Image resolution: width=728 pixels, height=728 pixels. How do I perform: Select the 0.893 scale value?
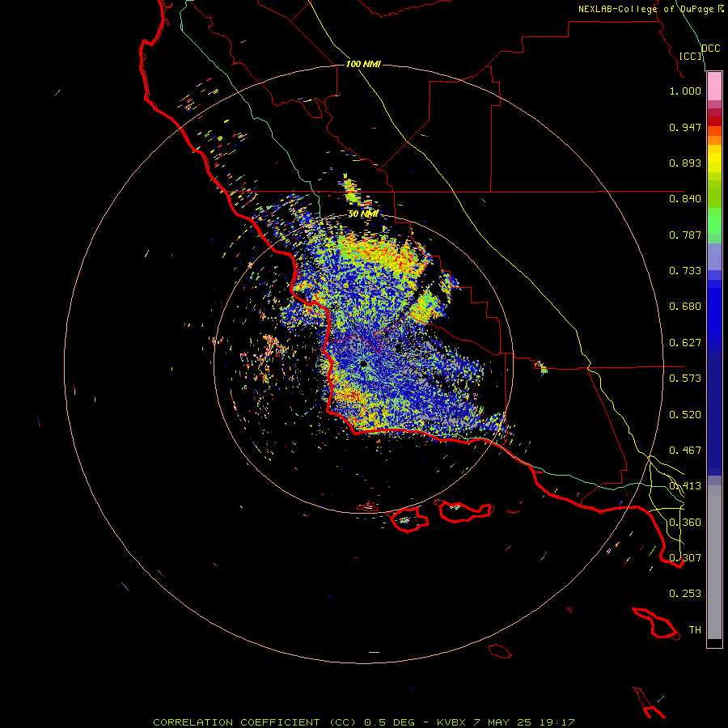(685, 163)
